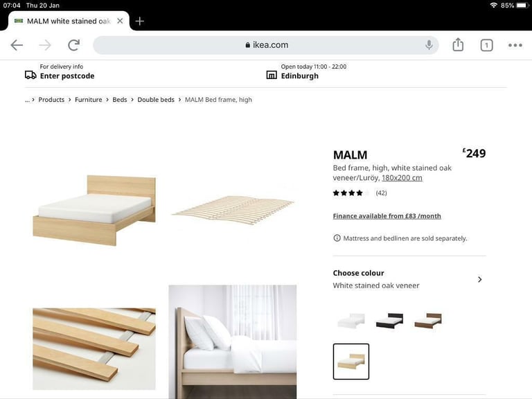Click Enter postcode for delivery info

[x=67, y=76]
